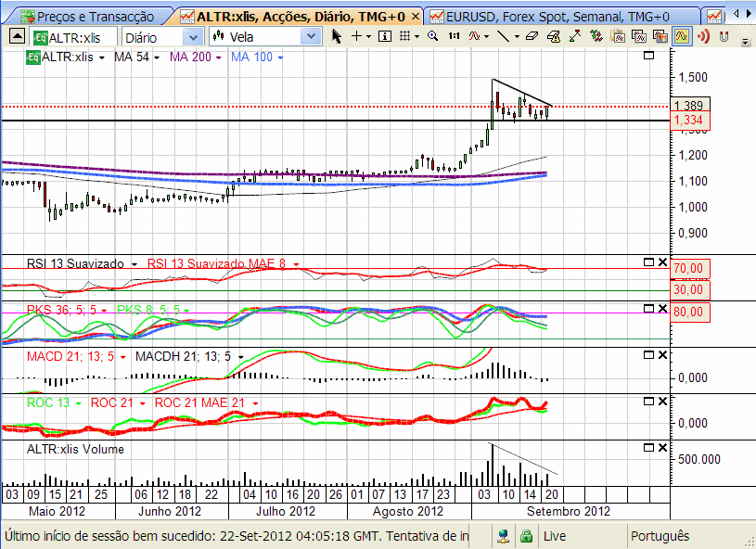Open the Diário timeframe dropdown
Image resolution: width=756 pixels, height=549 pixels.
pos(193,36)
